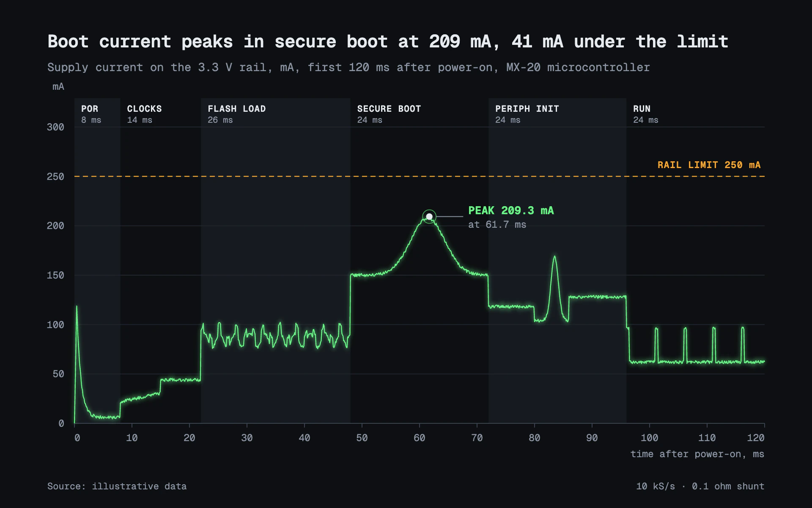812x508 pixels.
Task: Click the x-axis tick label 120
Action: pyautogui.click(x=756, y=438)
